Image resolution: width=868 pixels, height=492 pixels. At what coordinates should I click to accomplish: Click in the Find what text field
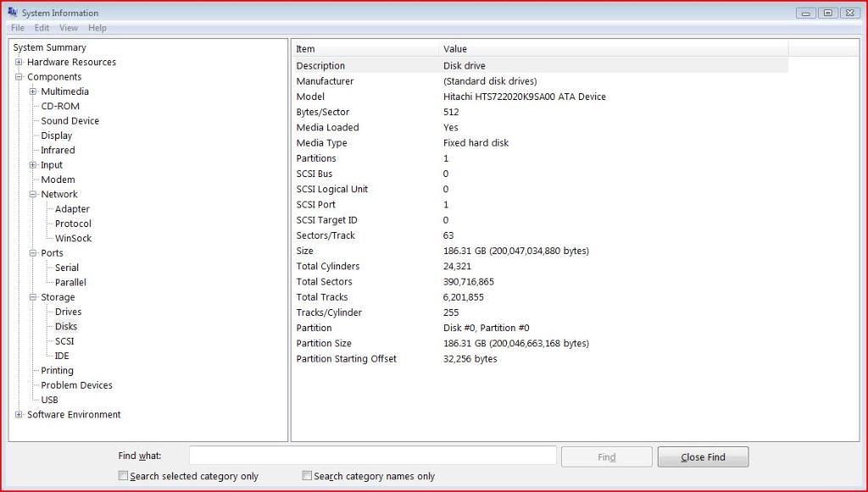tap(372, 456)
